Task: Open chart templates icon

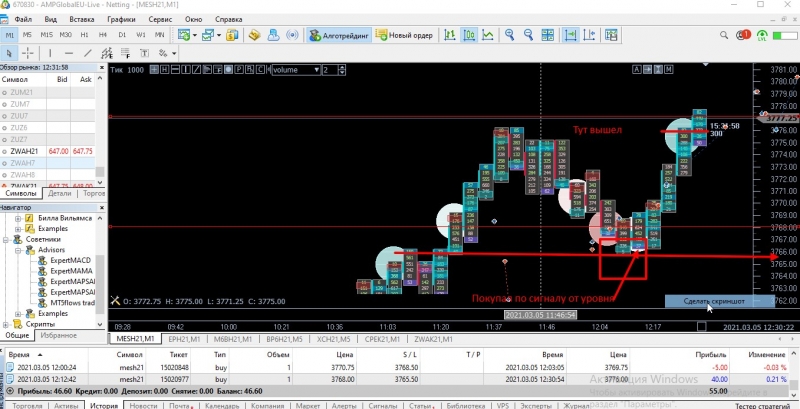Action: point(611,35)
